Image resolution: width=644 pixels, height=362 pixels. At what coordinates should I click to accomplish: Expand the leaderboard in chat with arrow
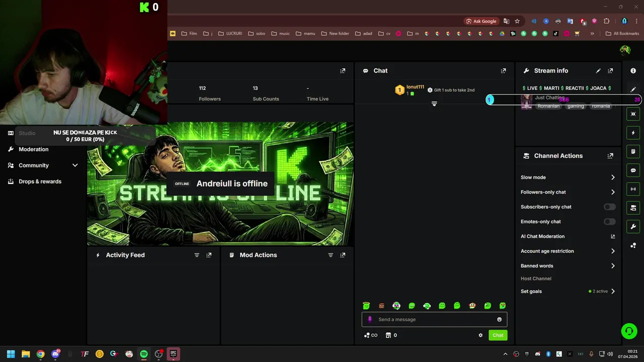tap(434, 104)
